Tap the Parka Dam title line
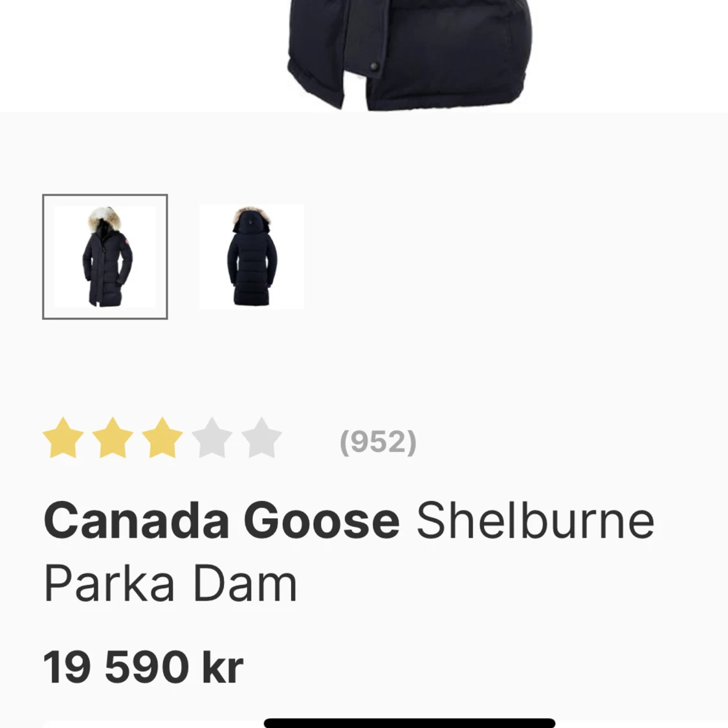728x728 pixels. click(170, 583)
